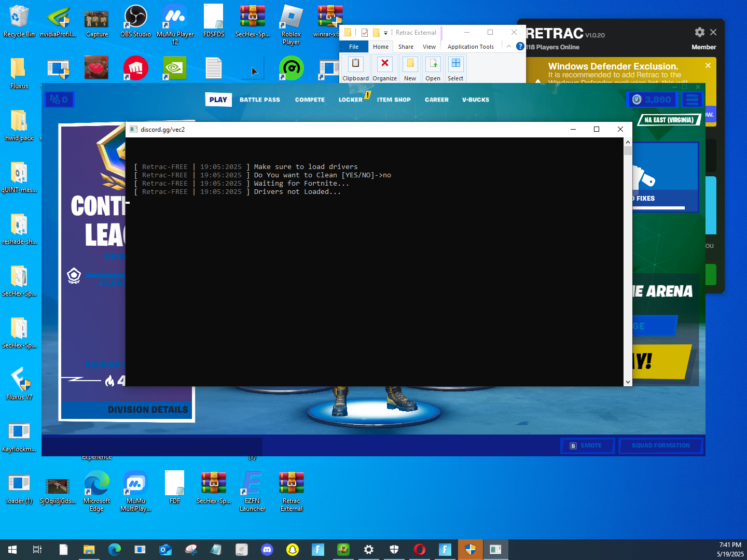747x560 pixels.
Task: Open Retrac launcher settings gear
Action: [700, 32]
